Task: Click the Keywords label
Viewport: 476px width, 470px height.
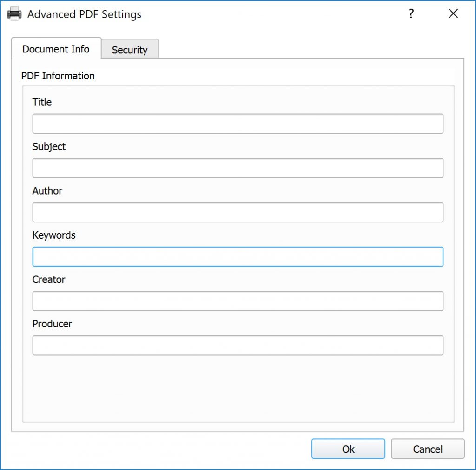Action: tap(54, 235)
